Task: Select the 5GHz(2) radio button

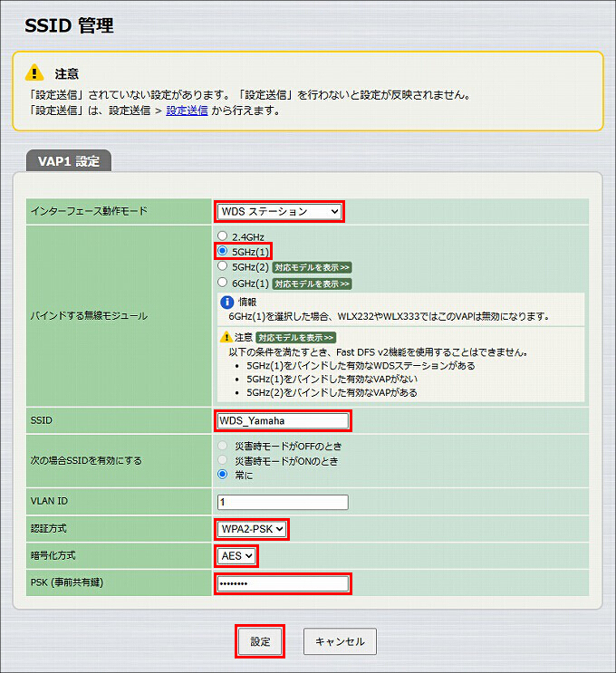Action: point(222,266)
